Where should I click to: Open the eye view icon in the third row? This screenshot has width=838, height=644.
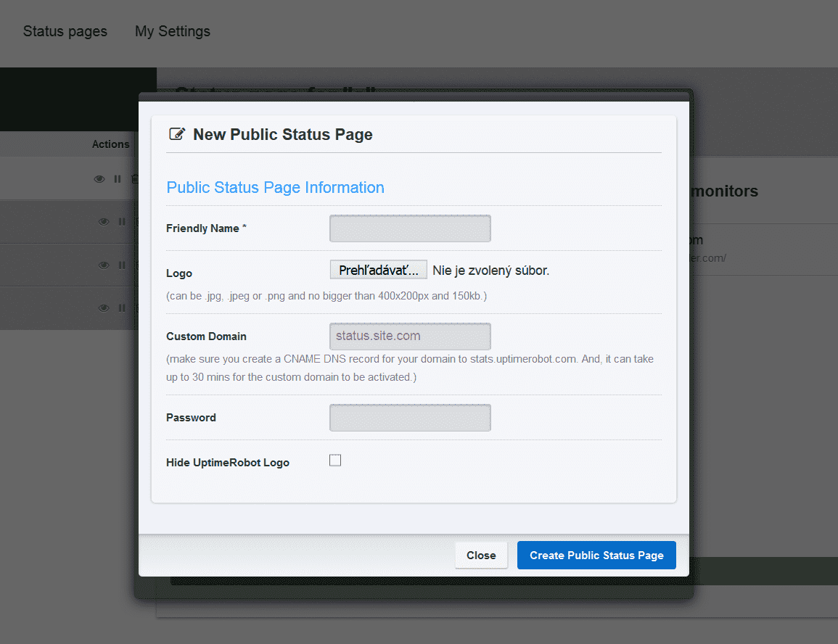tap(104, 264)
